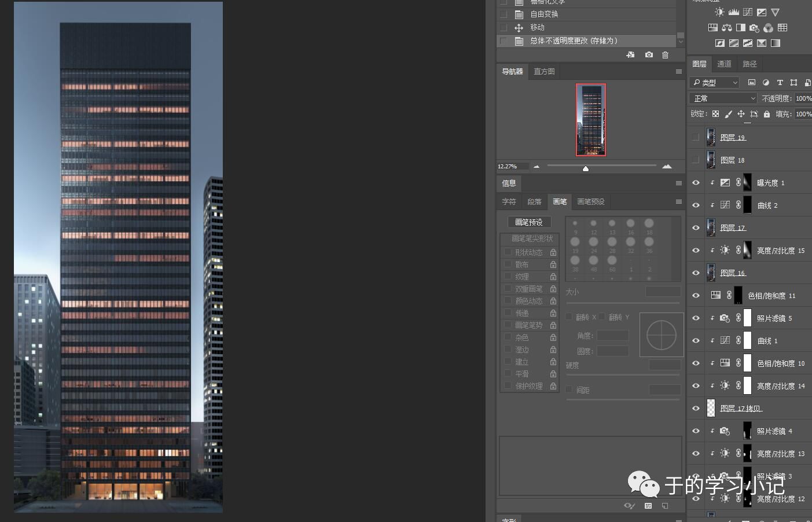The width and height of the screenshot is (812, 522).
Task: Hide the 曲线 2 layer
Action: [x=696, y=205]
